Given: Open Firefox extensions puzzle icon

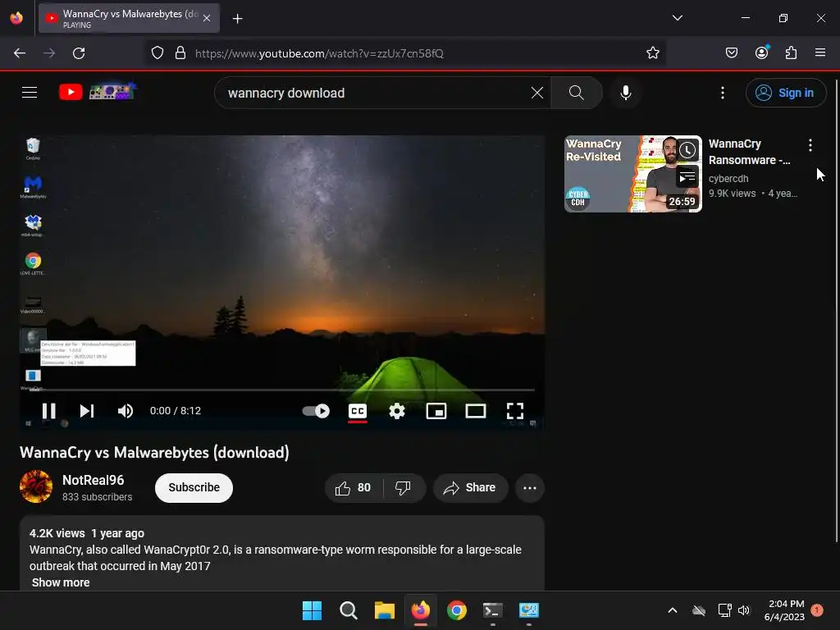Looking at the screenshot, I should click(x=791, y=53).
